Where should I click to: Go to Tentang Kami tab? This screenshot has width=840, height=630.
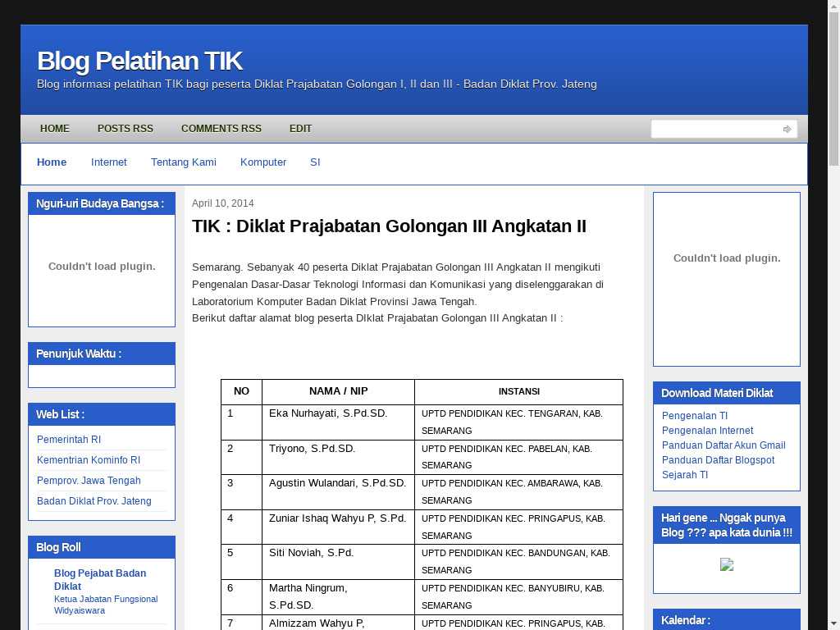[183, 162]
